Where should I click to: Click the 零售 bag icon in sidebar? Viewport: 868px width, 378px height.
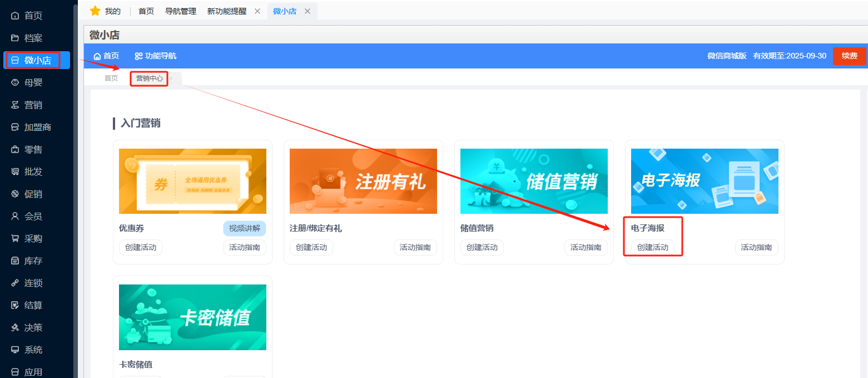pyautogui.click(x=15, y=149)
